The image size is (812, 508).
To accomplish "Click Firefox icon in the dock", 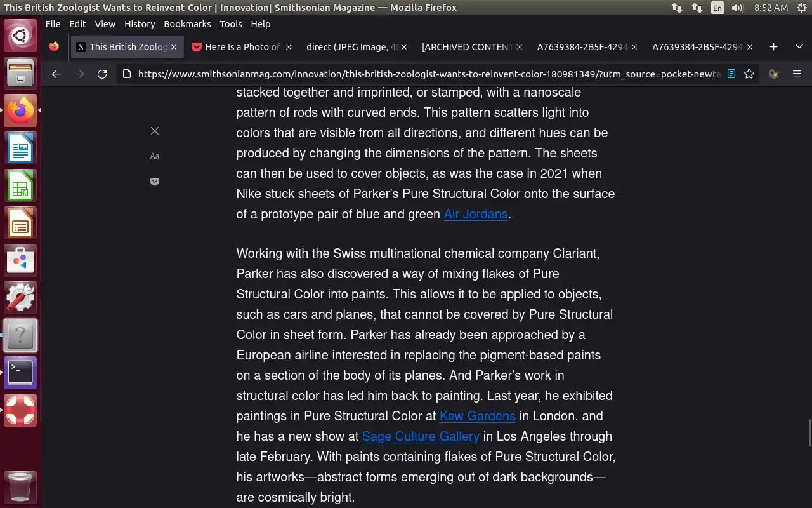I will [x=20, y=110].
